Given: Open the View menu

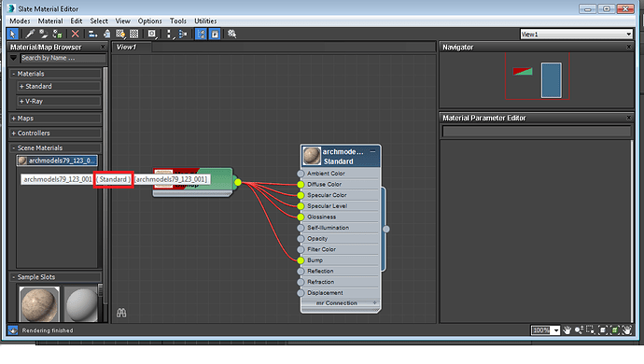Looking at the screenshot, I should click(x=122, y=21).
